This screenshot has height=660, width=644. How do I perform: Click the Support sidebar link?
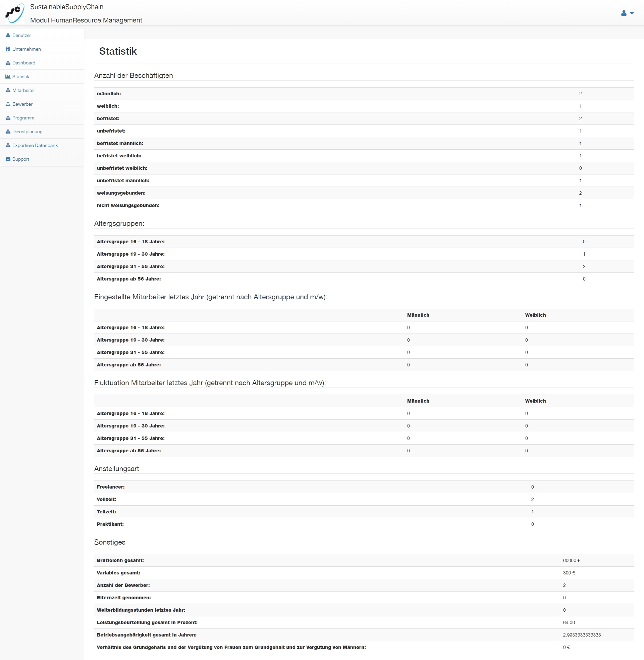coord(21,159)
